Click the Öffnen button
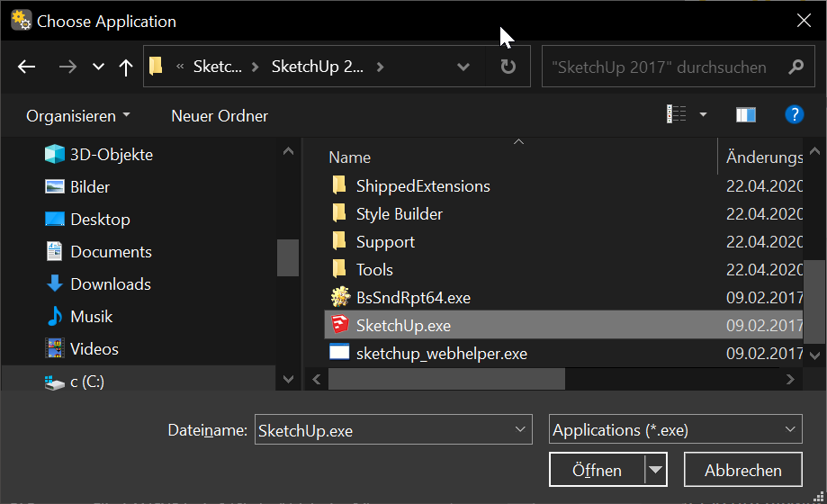827x504 pixels. pyautogui.click(x=597, y=470)
